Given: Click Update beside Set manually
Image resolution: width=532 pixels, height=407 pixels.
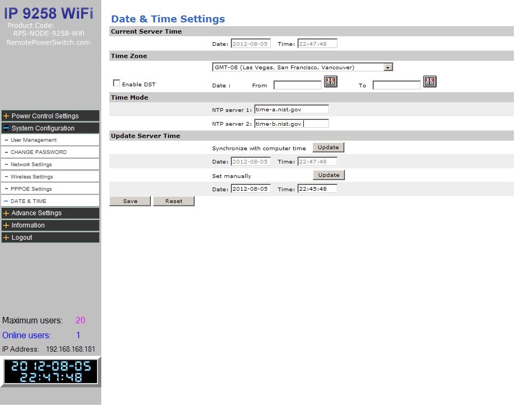Looking at the screenshot, I should coord(328,175).
